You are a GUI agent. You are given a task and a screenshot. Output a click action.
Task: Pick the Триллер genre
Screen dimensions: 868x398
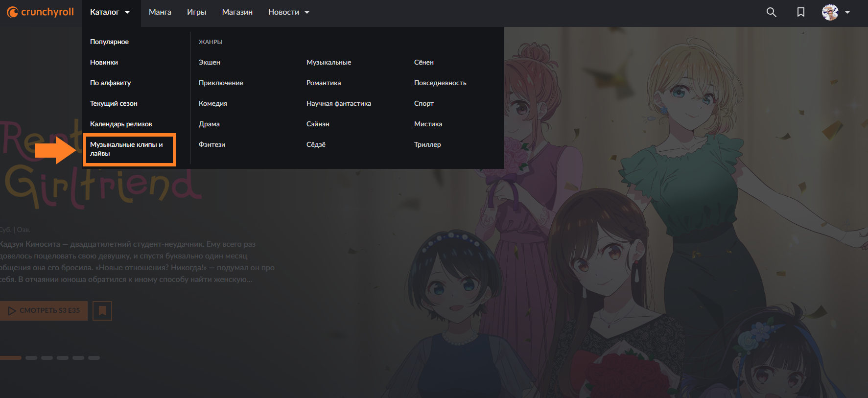(427, 144)
